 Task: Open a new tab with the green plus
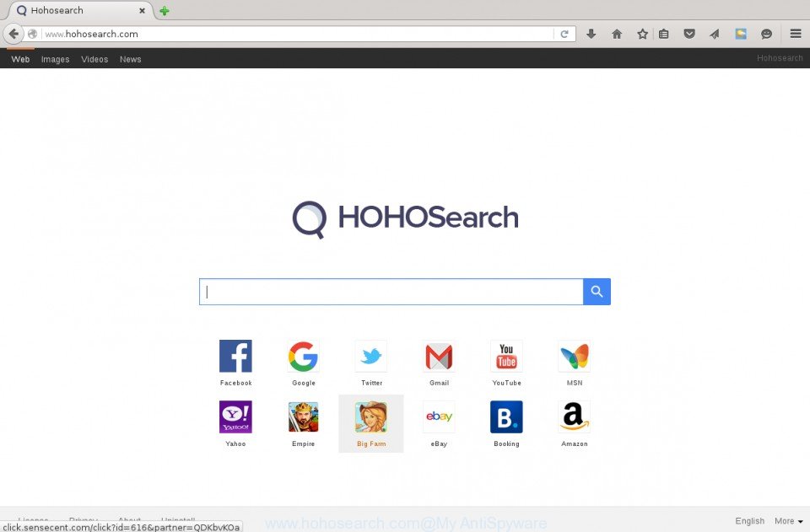165,11
